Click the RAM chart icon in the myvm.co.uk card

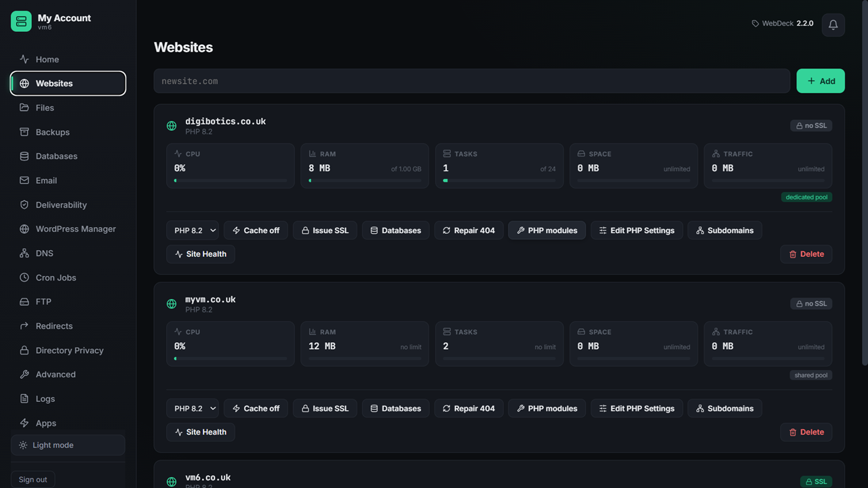coord(313,332)
